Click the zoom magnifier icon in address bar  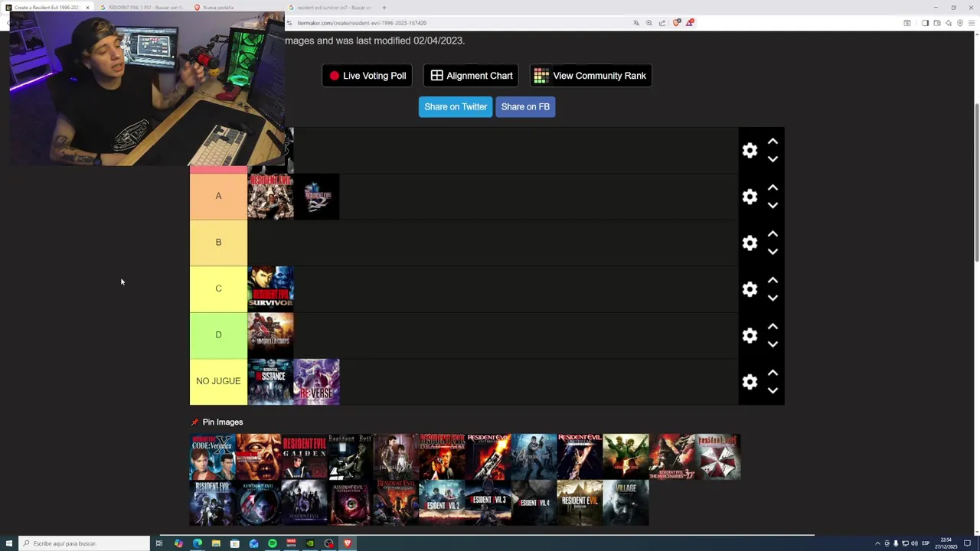coord(649,23)
